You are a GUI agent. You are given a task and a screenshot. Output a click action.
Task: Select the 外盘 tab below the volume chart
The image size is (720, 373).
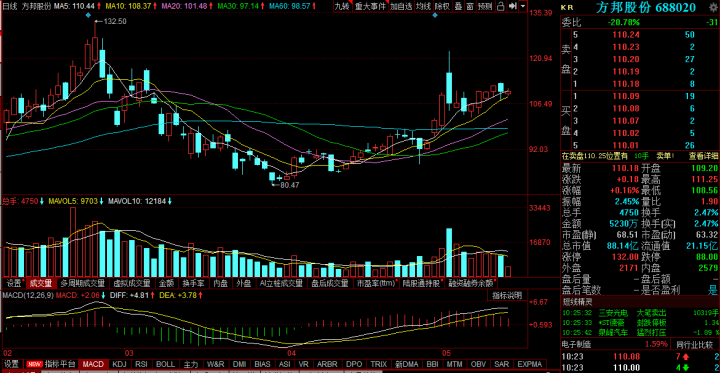243,283
